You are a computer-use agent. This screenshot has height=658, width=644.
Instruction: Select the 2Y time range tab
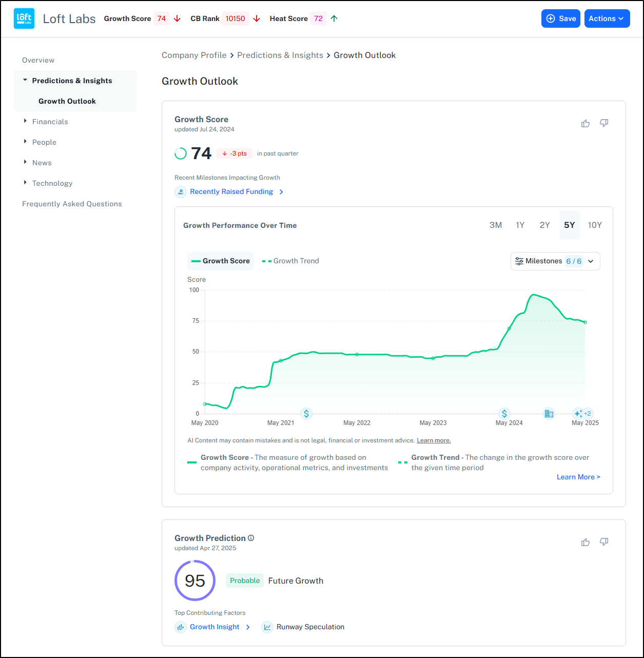(x=545, y=225)
